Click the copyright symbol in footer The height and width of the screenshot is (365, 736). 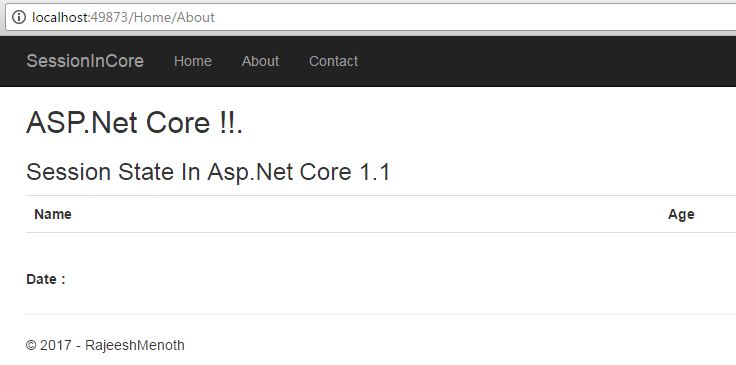coord(31,346)
